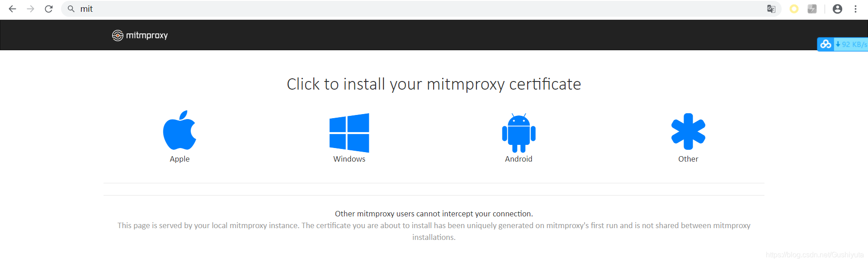This screenshot has height=263, width=868.
Task: Click the Windows logo certificate icon
Action: pos(349,133)
